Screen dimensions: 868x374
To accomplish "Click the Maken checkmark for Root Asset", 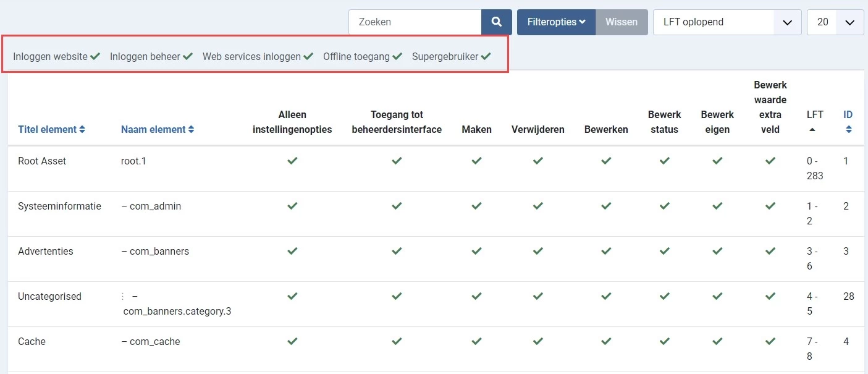I will (x=476, y=161).
